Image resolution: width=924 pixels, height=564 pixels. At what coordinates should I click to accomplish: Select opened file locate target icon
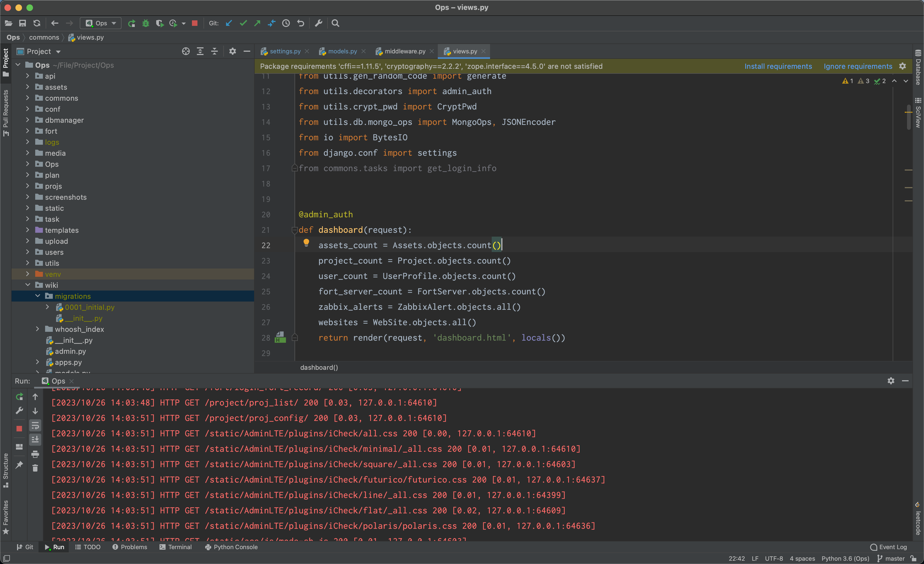coord(186,51)
